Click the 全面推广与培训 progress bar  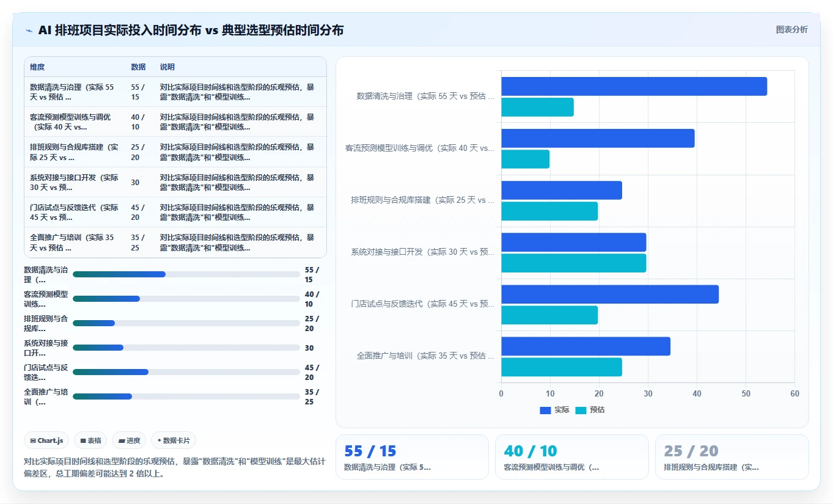[186, 396]
